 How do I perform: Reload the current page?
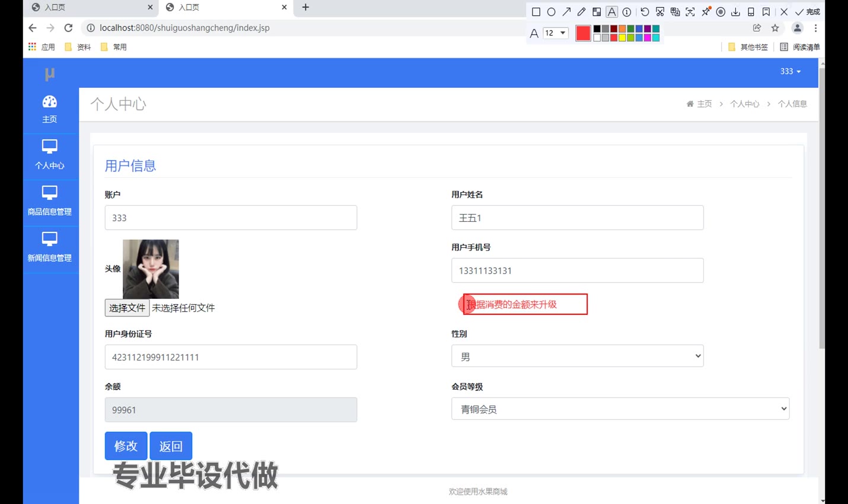click(x=68, y=28)
